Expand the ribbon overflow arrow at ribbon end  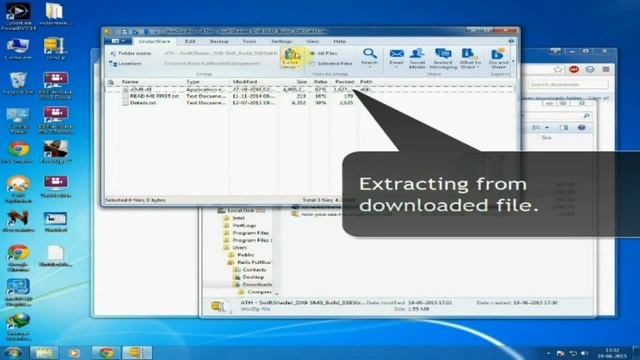(513, 61)
